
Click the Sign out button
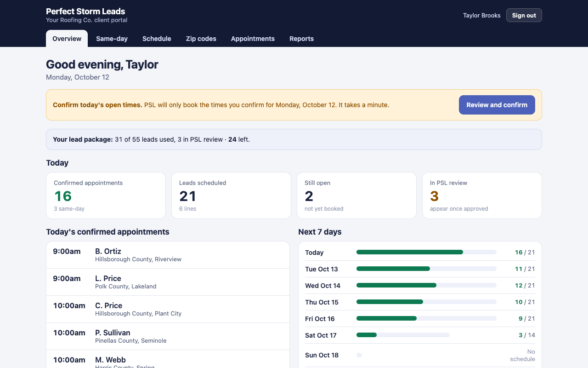click(524, 15)
